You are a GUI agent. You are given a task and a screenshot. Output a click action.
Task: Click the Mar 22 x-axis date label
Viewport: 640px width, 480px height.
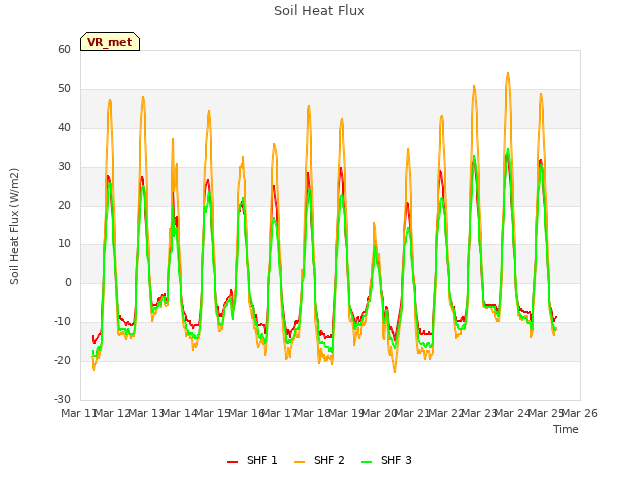(447, 413)
